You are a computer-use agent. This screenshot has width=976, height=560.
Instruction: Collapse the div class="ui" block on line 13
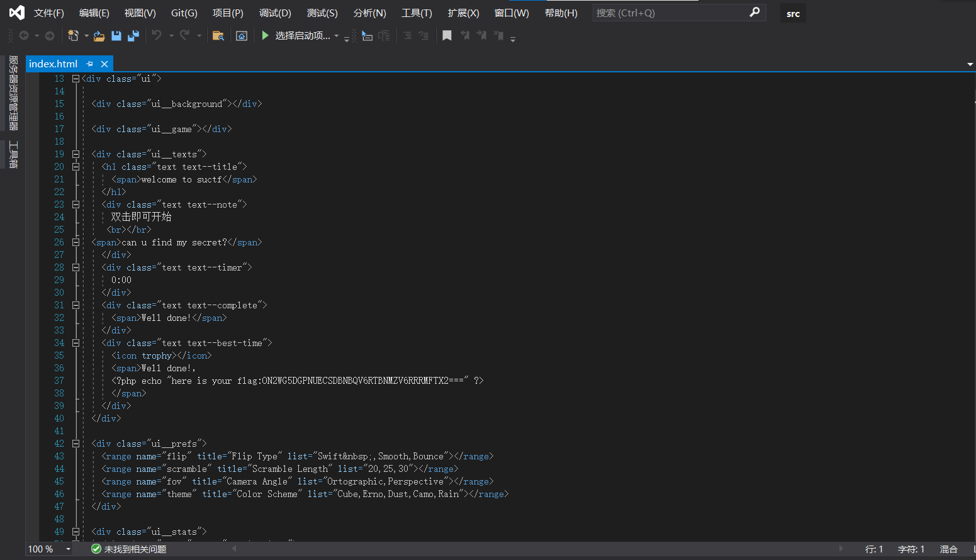click(76, 79)
